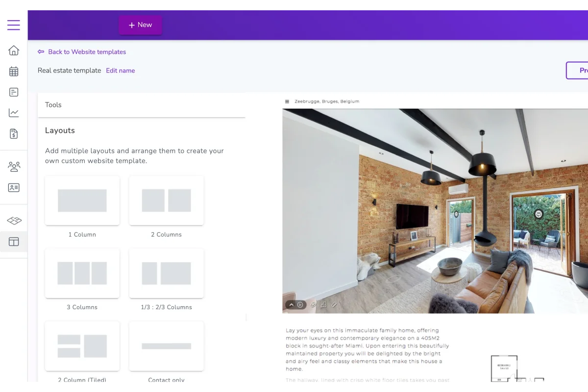Open the analytics line-chart icon
Screen dimensions: 588x392
pos(14,113)
